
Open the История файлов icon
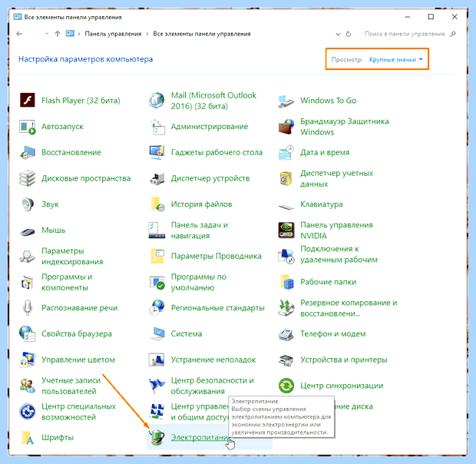click(157, 204)
